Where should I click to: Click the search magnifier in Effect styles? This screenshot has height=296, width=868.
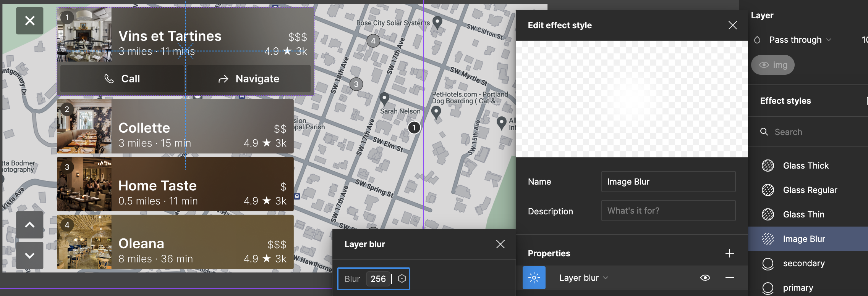point(764,132)
